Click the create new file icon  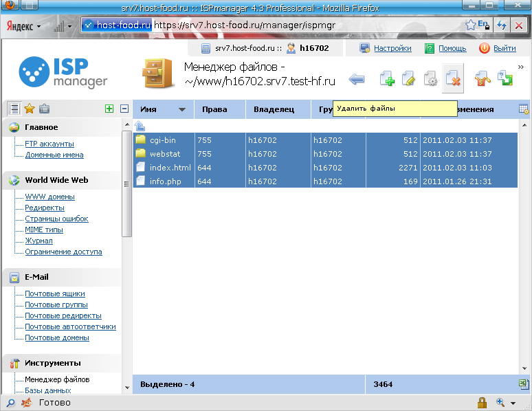tap(388, 79)
